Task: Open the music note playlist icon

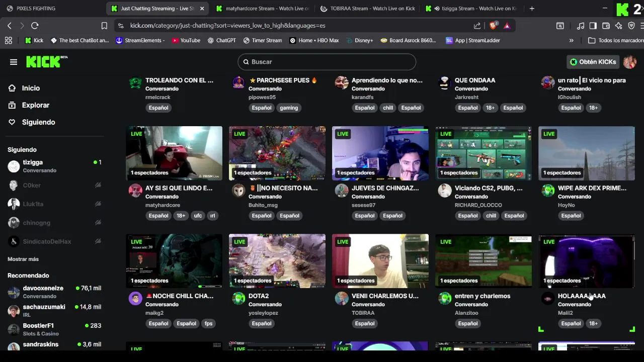Action: pyautogui.click(x=581, y=26)
